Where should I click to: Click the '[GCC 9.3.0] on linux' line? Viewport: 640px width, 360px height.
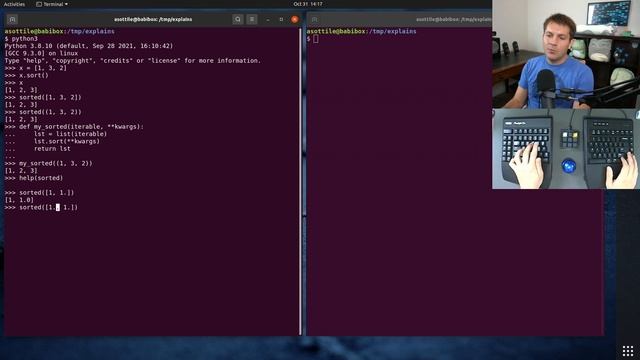point(41,53)
